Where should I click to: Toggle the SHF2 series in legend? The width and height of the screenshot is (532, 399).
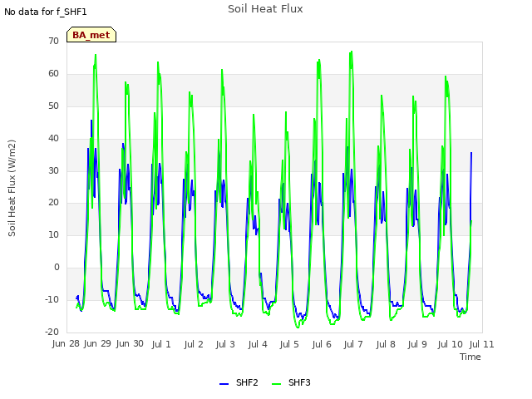239,382
